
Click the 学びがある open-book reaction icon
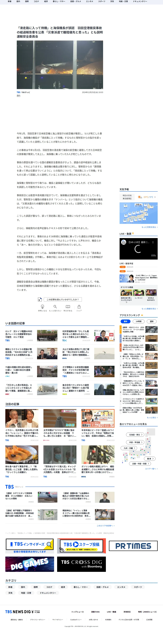point(68,306)
